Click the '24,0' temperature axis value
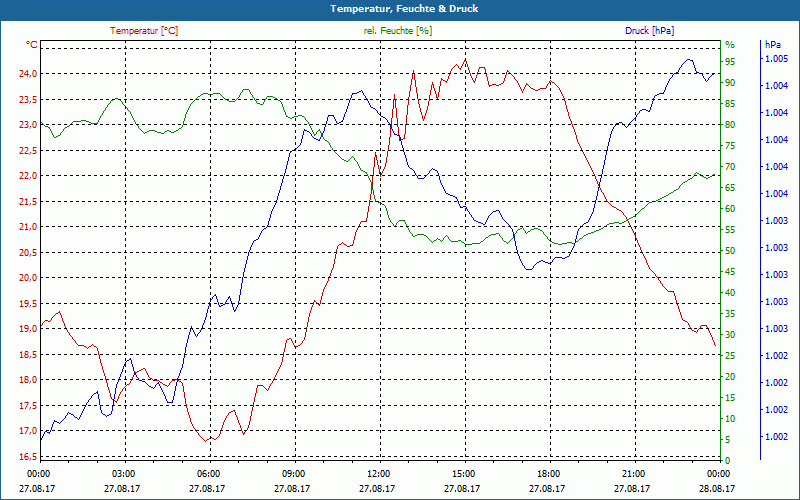 point(28,73)
